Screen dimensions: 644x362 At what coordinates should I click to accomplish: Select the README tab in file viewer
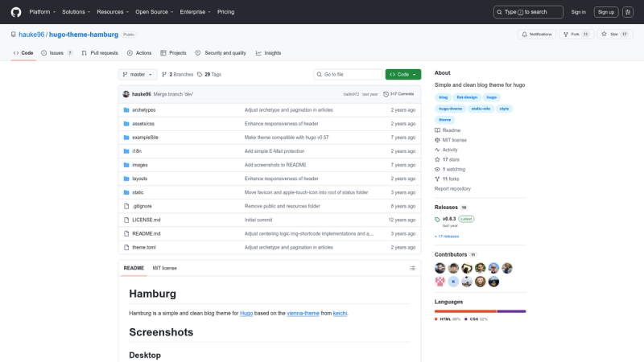point(134,268)
